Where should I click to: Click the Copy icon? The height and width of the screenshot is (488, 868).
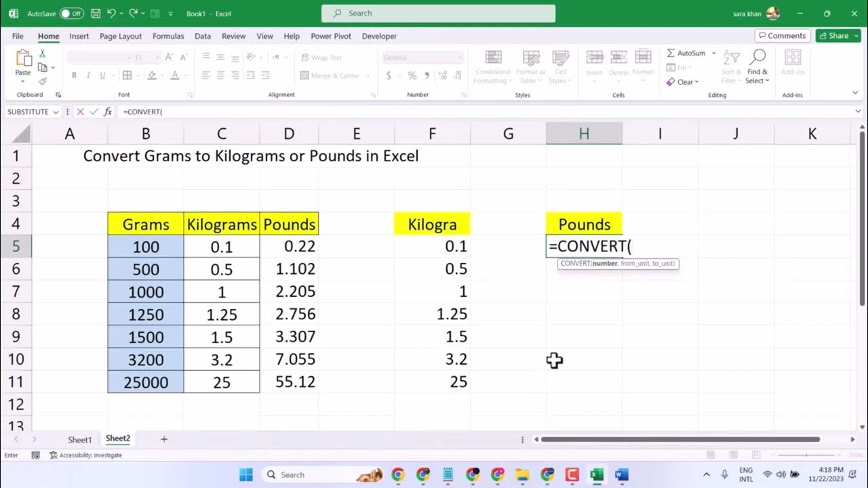[x=42, y=67]
